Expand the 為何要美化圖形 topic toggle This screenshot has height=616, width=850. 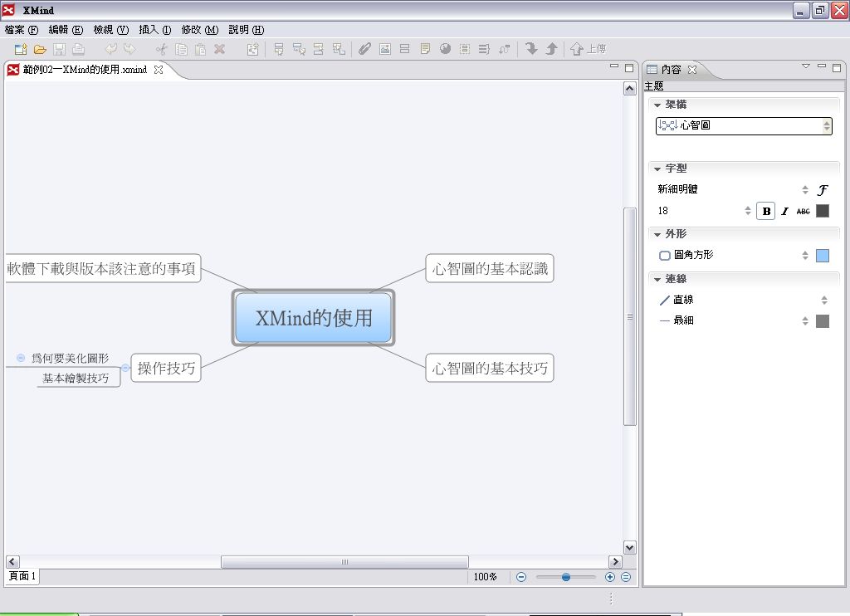click(21, 358)
